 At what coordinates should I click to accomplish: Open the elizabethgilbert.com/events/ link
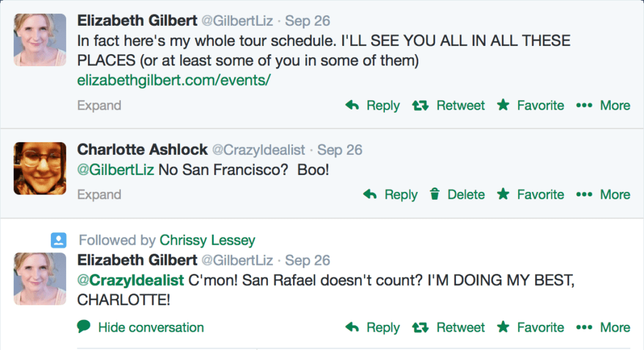[174, 80]
